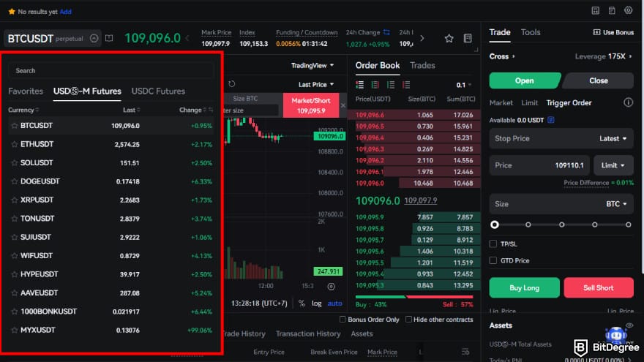The height and width of the screenshot is (362, 644).
Task: Click the Trigger Order info icon
Action: 628,102
